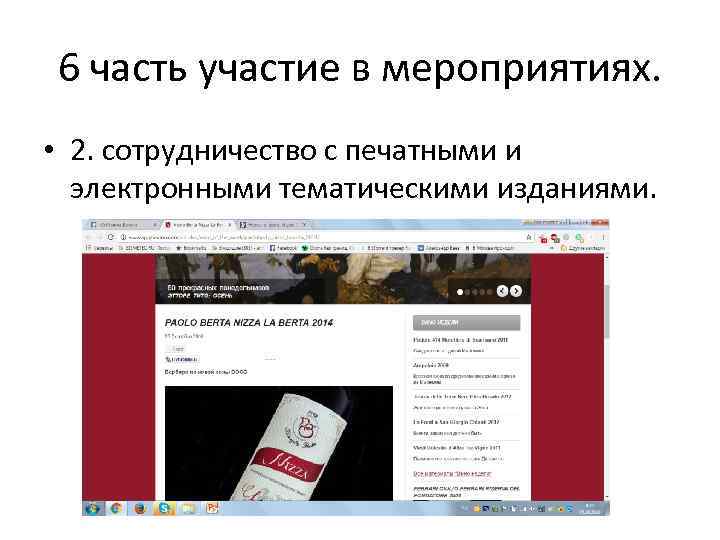Click the grey sidebar header button
Screen dimensions: 720x540
point(467,323)
